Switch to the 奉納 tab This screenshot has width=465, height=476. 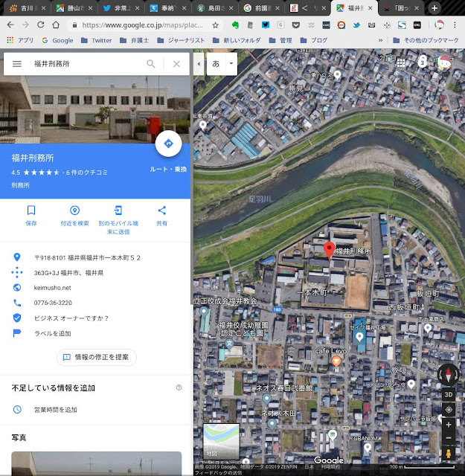(167, 8)
